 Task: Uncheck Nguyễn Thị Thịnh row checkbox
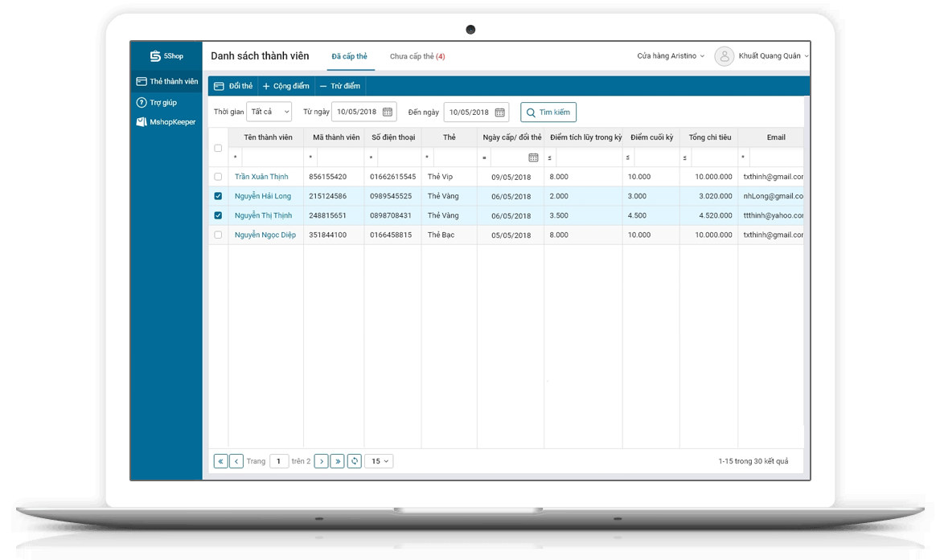[218, 215]
